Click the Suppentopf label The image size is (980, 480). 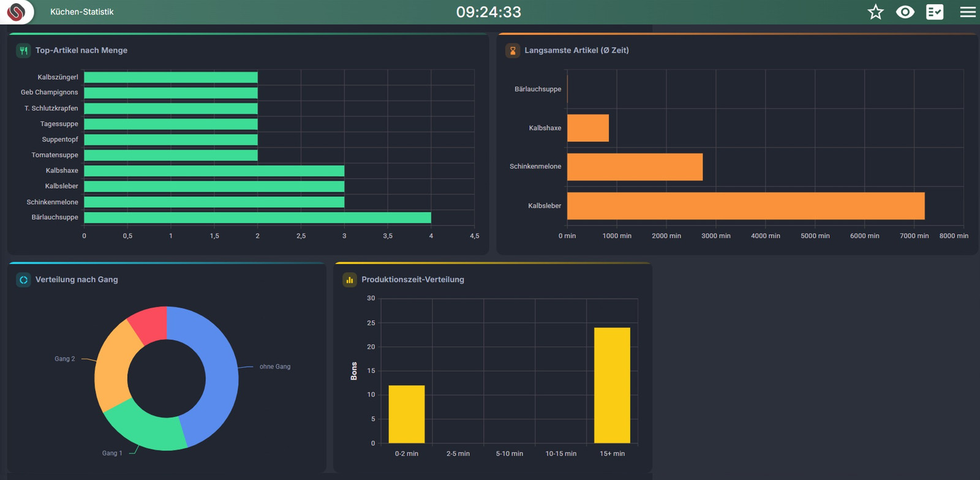coord(60,140)
